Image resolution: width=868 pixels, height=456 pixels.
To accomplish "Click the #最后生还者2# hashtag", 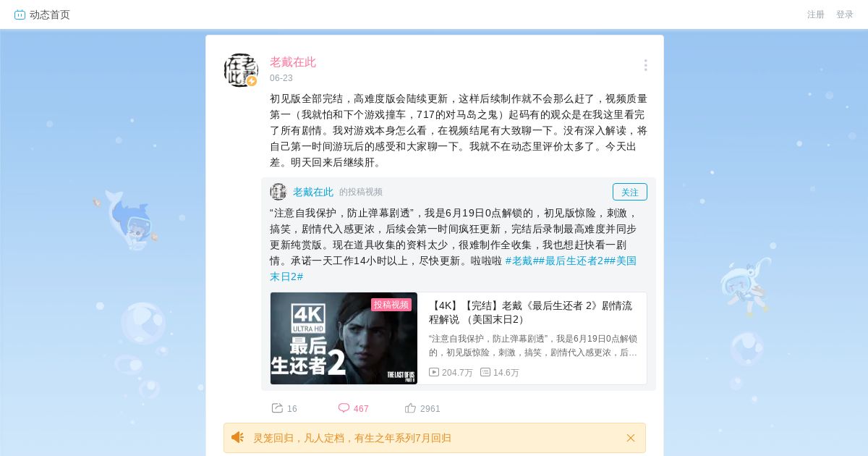I will pos(574,261).
